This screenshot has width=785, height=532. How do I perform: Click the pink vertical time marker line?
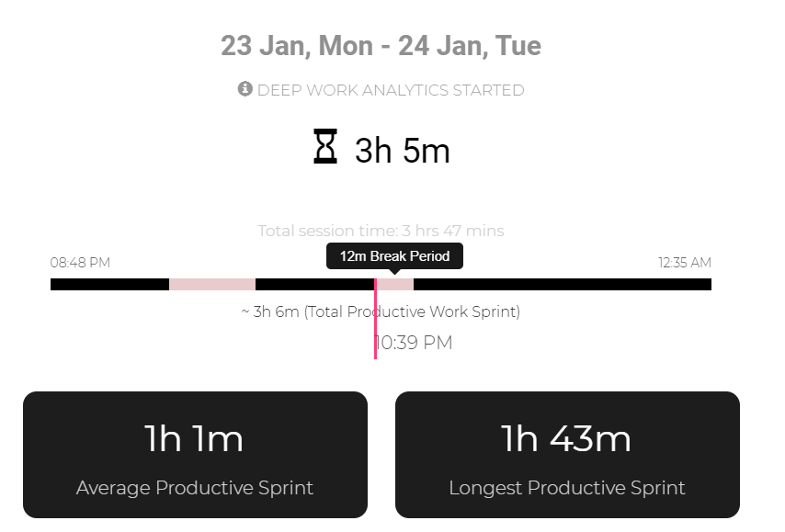pyautogui.click(x=375, y=318)
